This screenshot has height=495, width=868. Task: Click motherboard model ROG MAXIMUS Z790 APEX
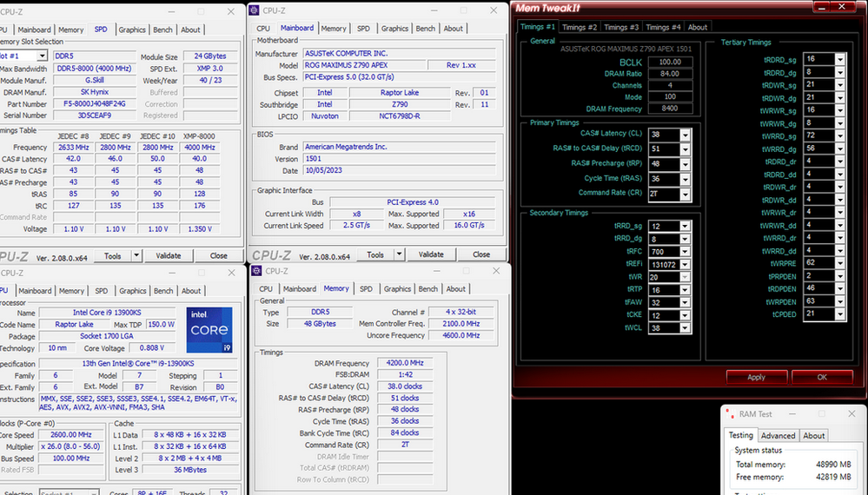[364, 65]
